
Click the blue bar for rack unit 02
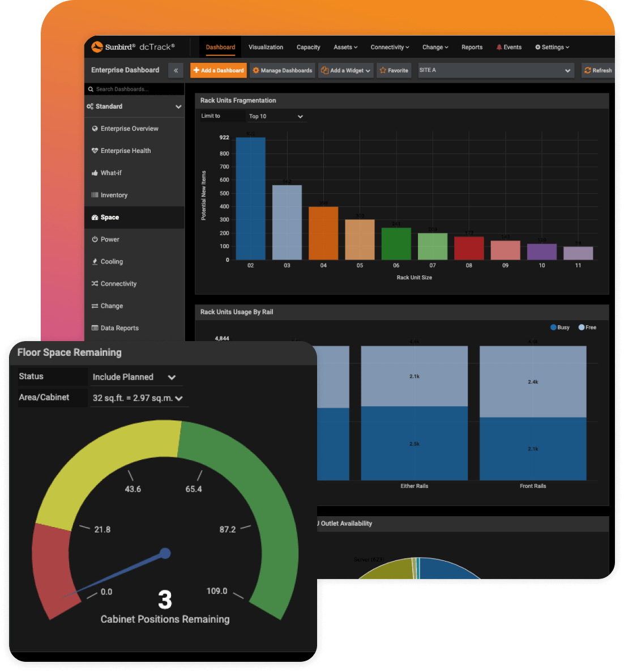point(250,198)
